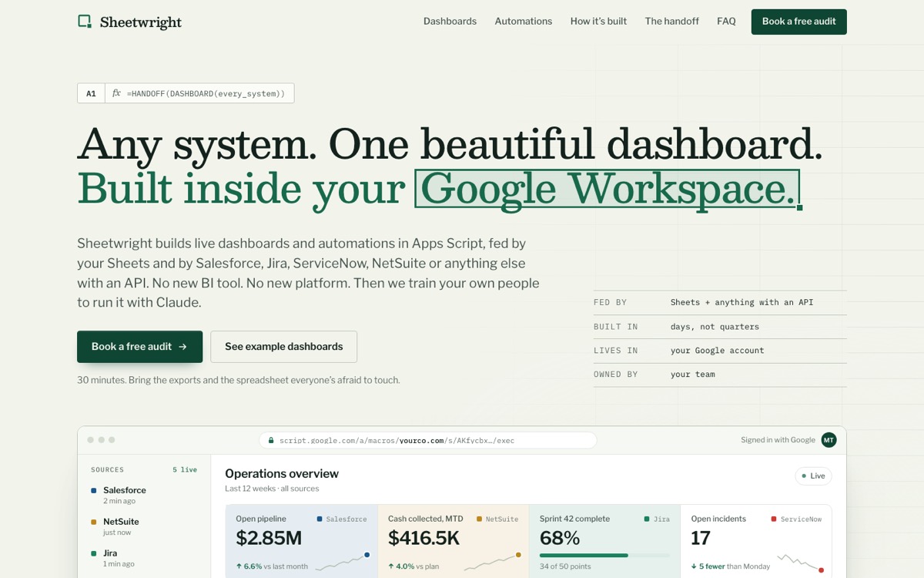Click the Sheetwright logo icon
This screenshot has width=924, height=578.
(x=85, y=22)
